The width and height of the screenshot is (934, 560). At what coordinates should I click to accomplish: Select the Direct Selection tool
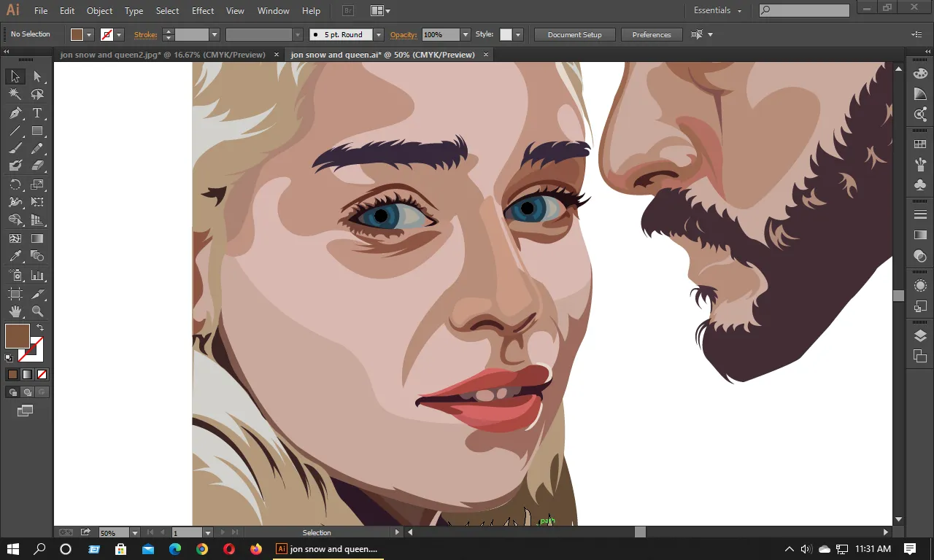tap(37, 77)
